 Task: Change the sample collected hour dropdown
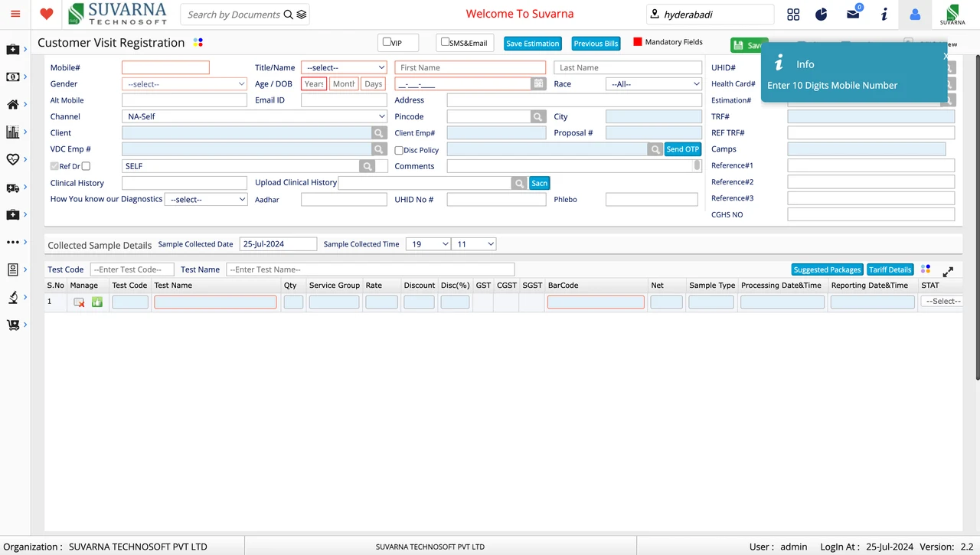click(428, 244)
